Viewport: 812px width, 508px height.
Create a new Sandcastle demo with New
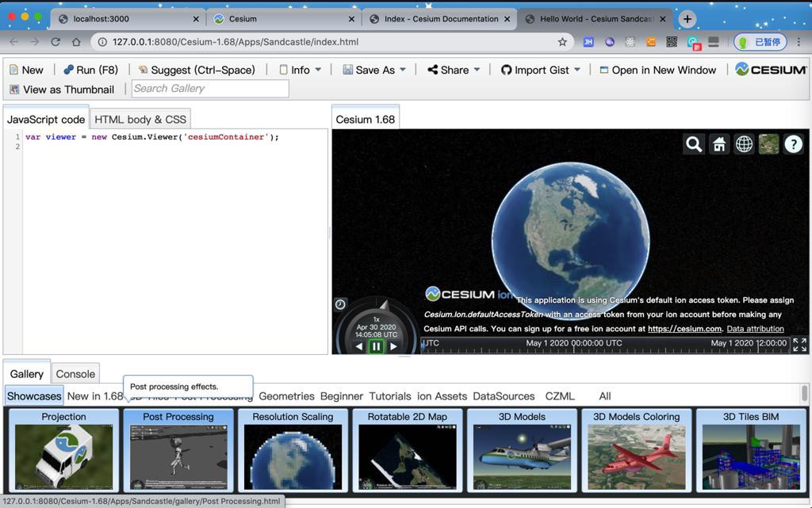point(26,70)
